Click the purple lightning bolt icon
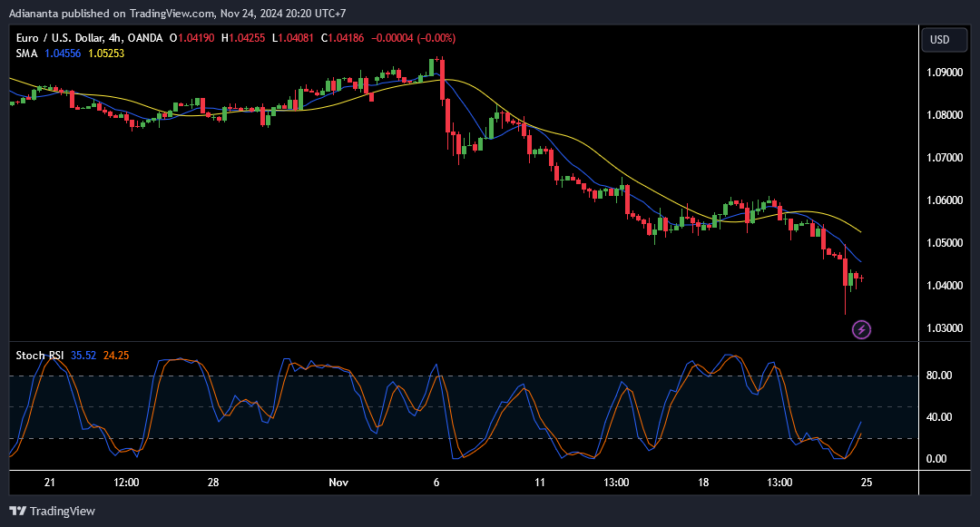This screenshot has height=527, width=980. pyautogui.click(x=861, y=329)
